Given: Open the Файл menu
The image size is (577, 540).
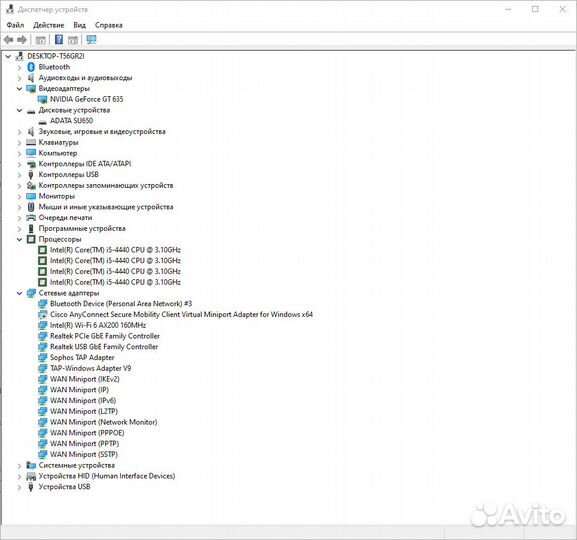Looking at the screenshot, I should click(x=15, y=25).
